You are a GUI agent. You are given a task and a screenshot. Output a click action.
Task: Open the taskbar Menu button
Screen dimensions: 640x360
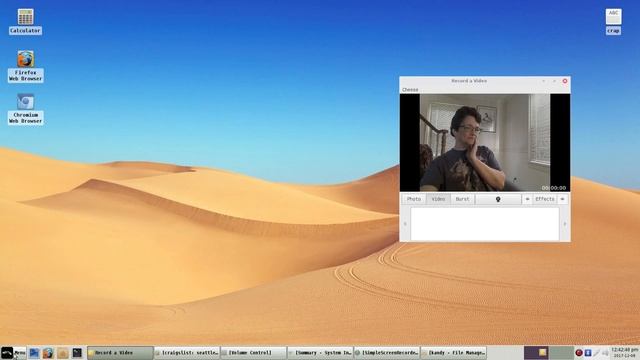[x=13, y=353]
